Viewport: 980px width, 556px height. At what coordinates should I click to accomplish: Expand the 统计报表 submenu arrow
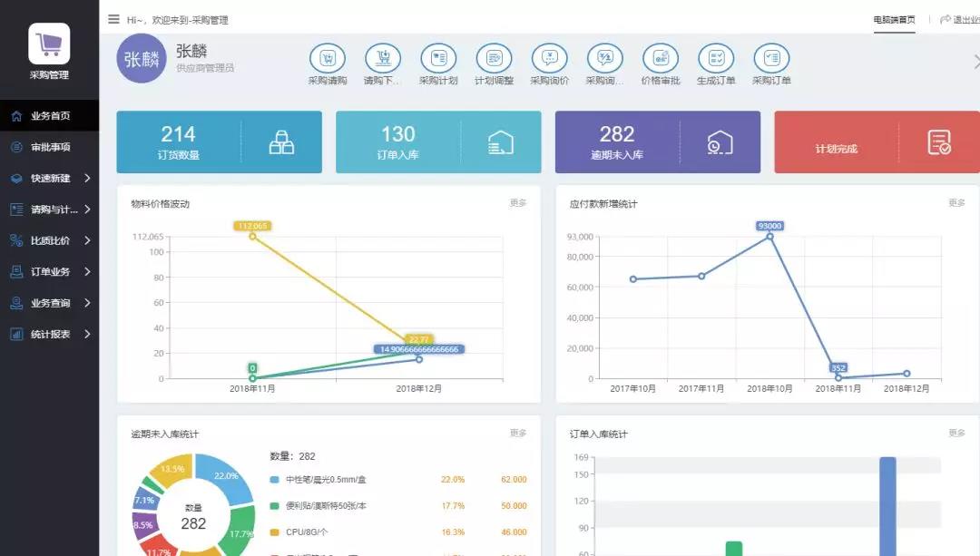click(x=87, y=334)
